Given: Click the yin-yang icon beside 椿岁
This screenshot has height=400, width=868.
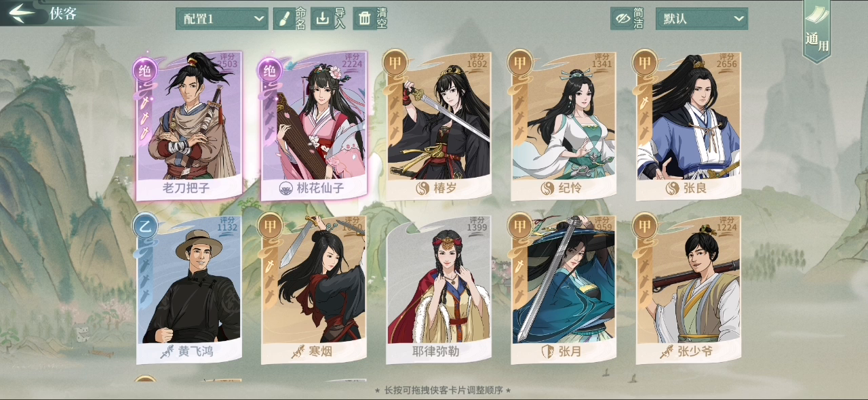Looking at the screenshot, I should coord(423,188).
